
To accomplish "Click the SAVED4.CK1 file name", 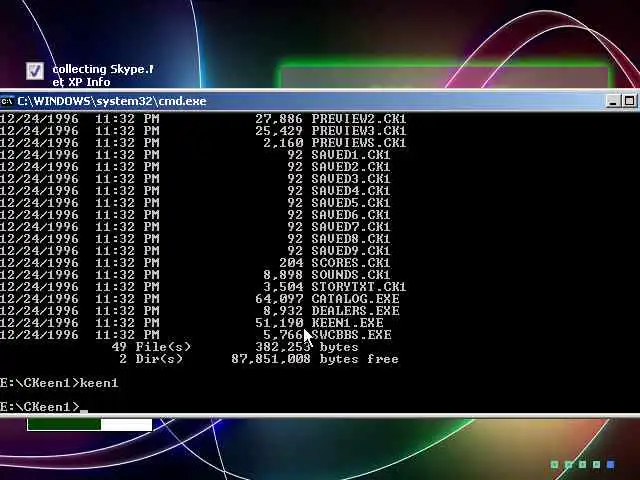I will tap(351, 191).
